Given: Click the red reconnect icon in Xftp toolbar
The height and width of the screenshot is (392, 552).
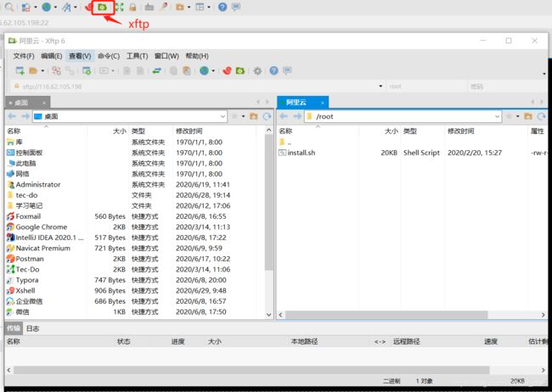Looking at the screenshot, I should (x=56, y=70).
